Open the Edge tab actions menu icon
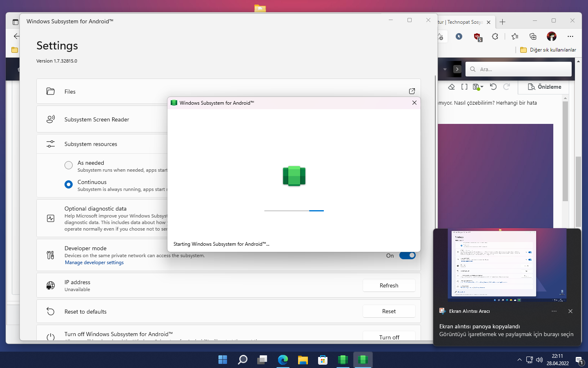The height and width of the screenshot is (368, 588). 16,22
